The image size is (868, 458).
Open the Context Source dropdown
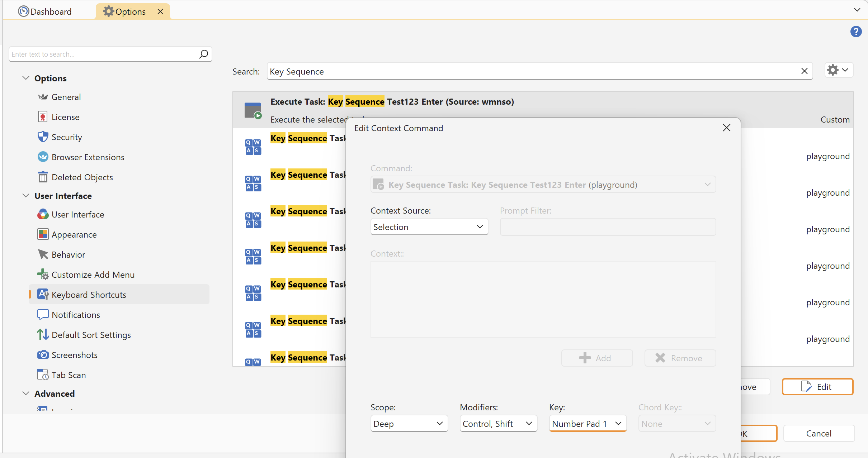429,227
